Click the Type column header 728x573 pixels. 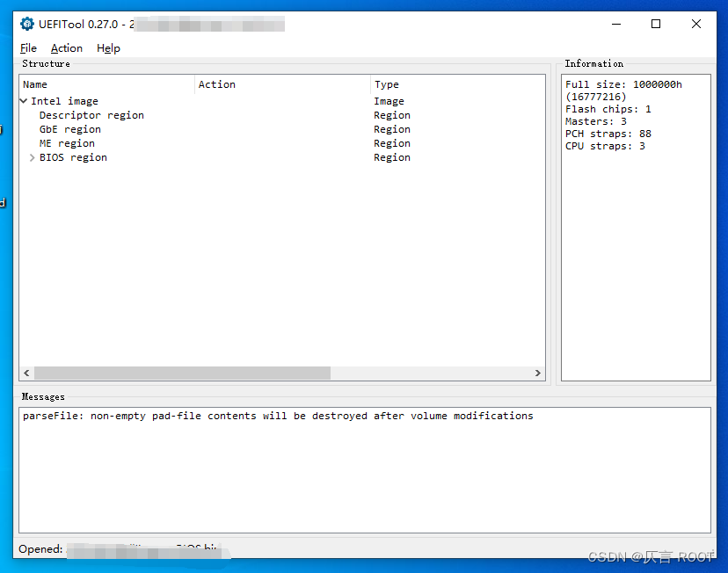tap(458, 84)
